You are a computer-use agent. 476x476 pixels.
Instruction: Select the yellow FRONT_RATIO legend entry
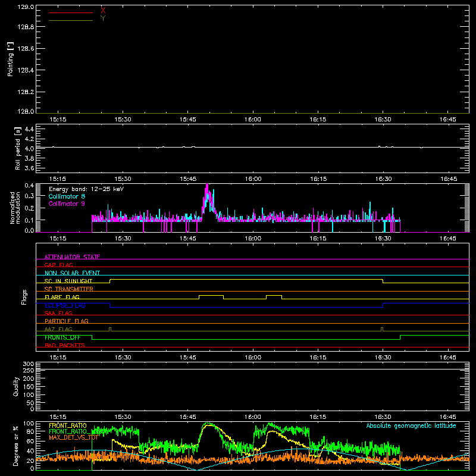click(x=68, y=425)
